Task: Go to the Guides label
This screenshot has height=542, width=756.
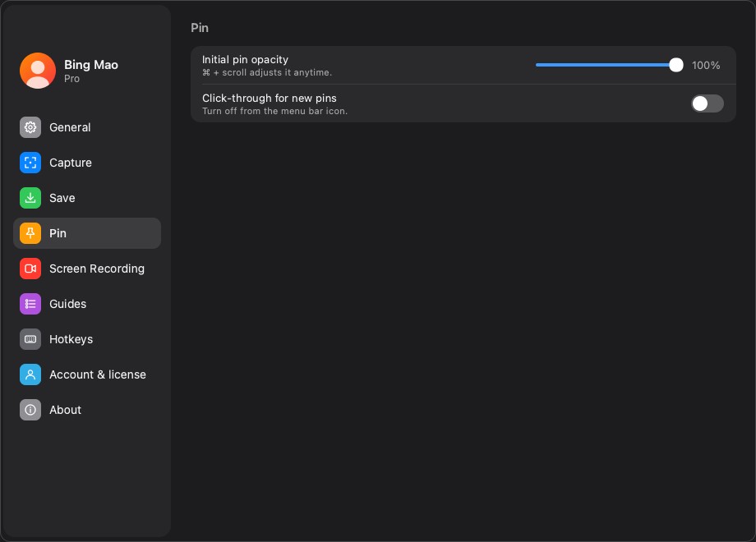Action: click(x=68, y=304)
